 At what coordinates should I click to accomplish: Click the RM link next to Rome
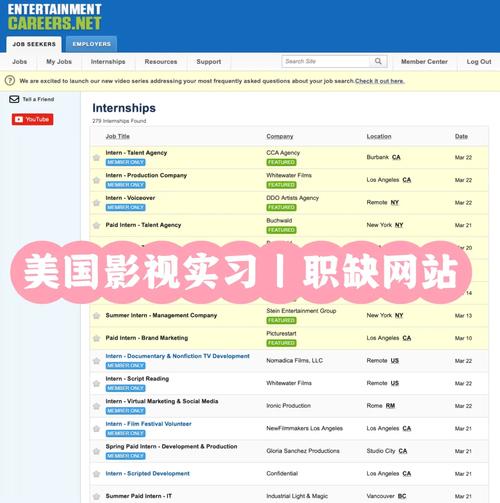(x=390, y=406)
